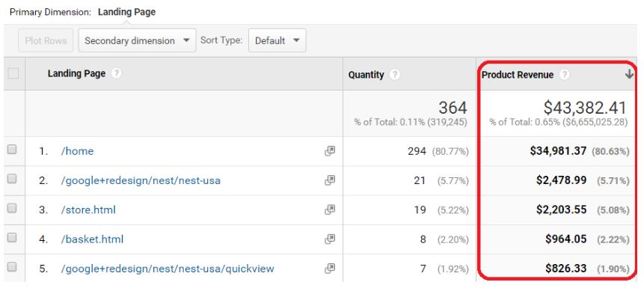Click help icon next to Product Revenue
Screen dimensions: 644x294
[565, 75]
